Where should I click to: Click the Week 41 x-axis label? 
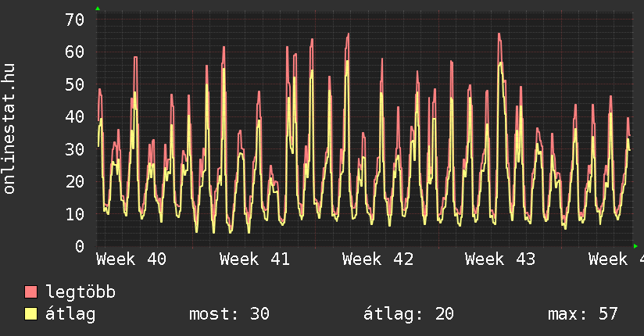tap(254, 259)
